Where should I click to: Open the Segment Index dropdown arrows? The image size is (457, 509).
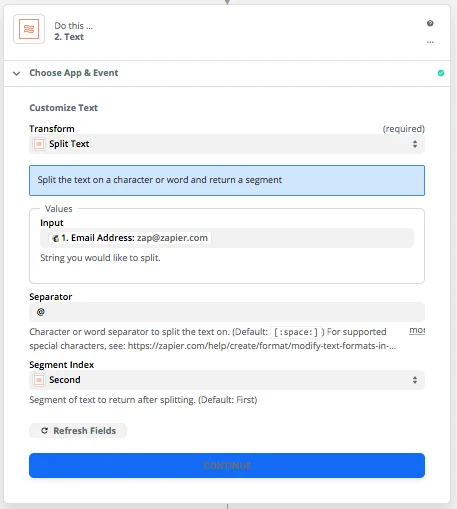pos(415,380)
